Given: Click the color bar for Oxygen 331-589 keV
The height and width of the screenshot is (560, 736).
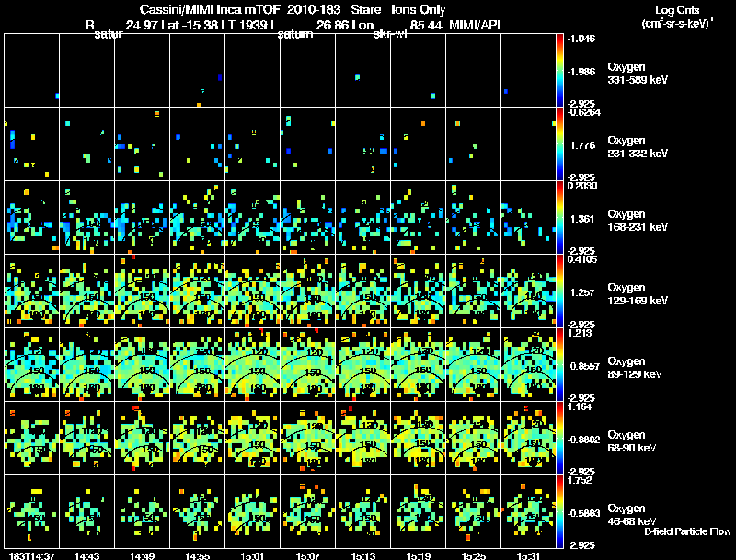Looking at the screenshot, I should (560, 70).
